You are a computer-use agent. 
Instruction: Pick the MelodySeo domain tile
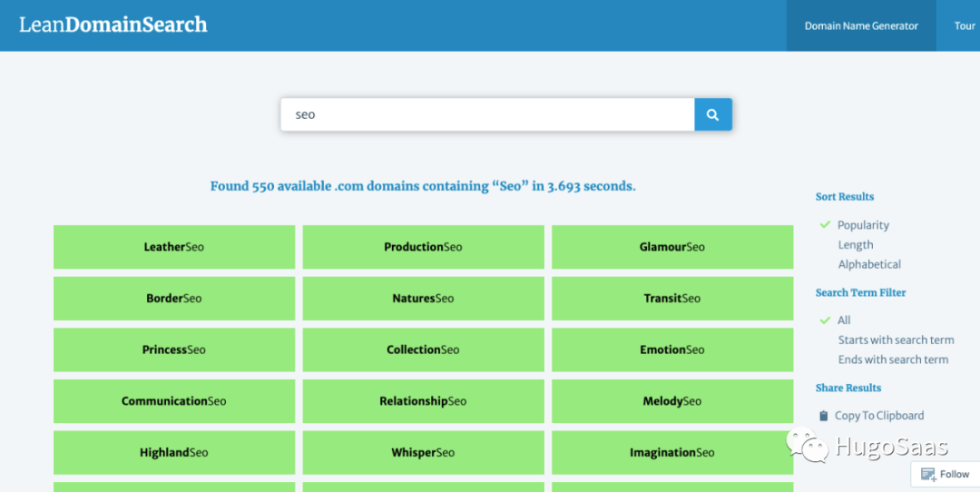pos(672,400)
